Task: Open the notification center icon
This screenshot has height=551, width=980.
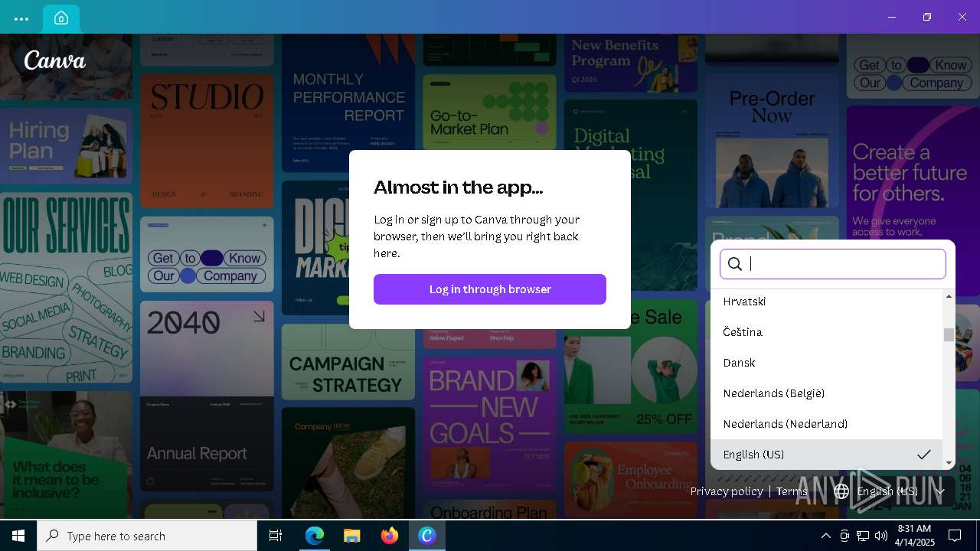Action: 955,536
